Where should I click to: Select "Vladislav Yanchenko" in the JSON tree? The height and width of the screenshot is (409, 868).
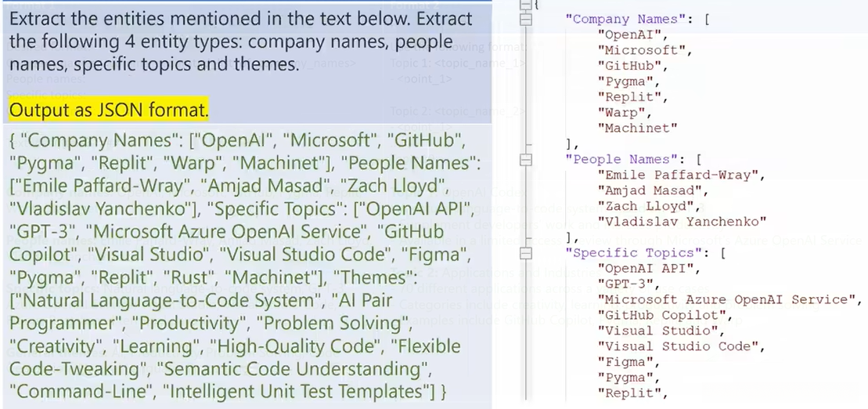click(682, 222)
